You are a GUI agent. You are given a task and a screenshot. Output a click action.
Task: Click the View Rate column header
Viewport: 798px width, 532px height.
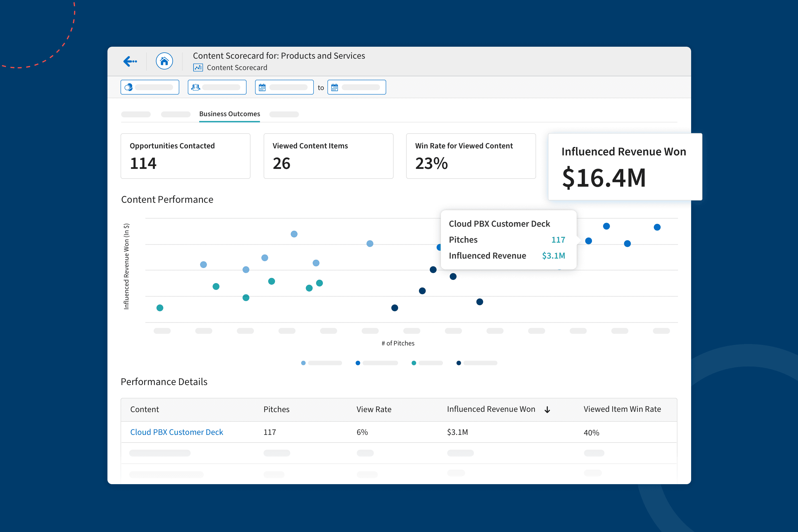pos(374,409)
